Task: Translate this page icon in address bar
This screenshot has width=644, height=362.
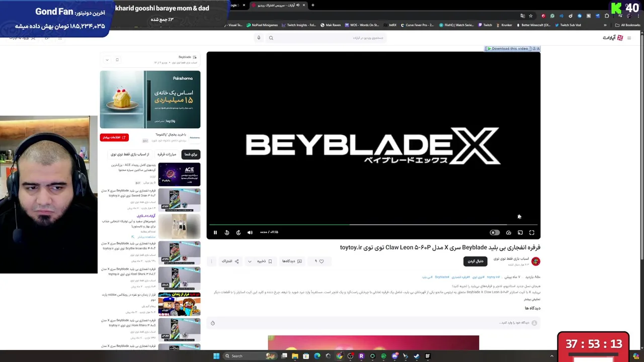Action: (522, 16)
